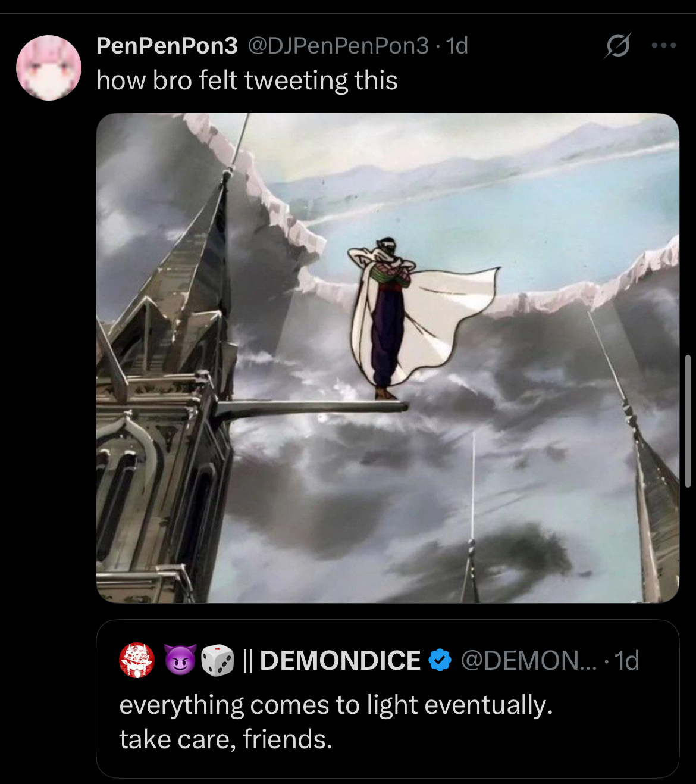The width and height of the screenshot is (696, 784).
Task: Click PenPenPon3's pink-haired profile avatar
Action: click(x=49, y=67)
